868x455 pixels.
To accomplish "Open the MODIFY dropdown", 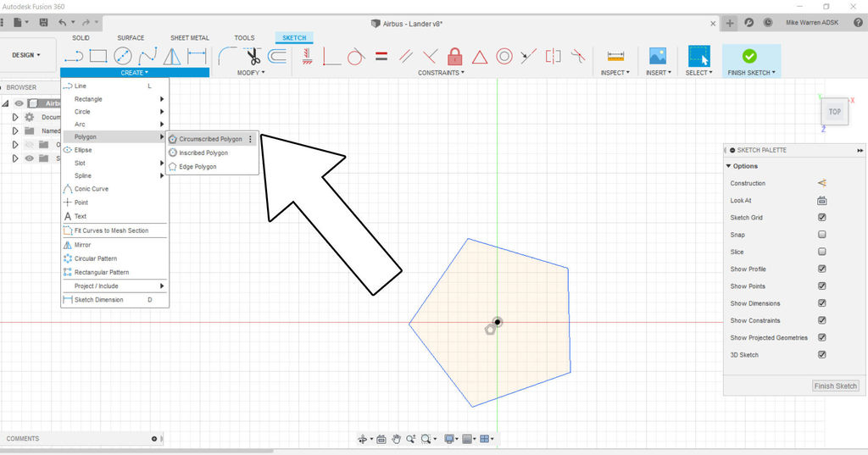I will coord(251,73).
